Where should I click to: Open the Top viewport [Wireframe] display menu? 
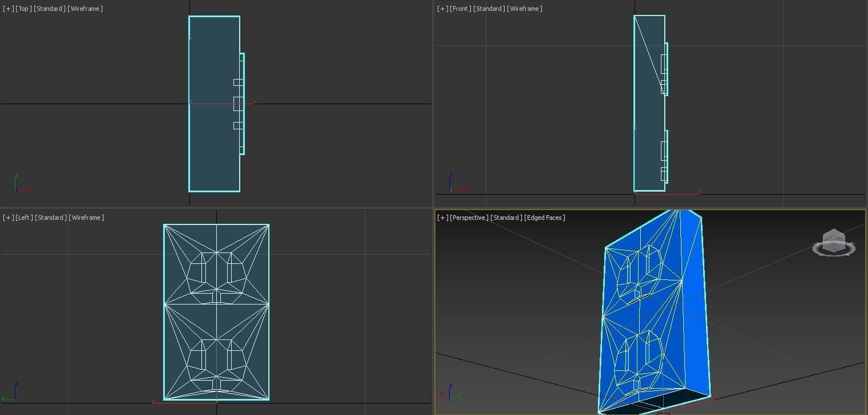coord(85,9)
